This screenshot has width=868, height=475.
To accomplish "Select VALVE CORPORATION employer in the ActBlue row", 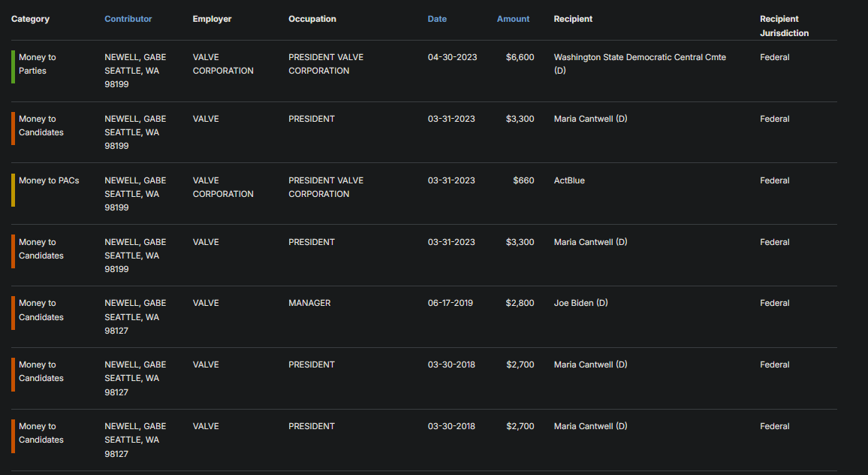I will (223, 187).
